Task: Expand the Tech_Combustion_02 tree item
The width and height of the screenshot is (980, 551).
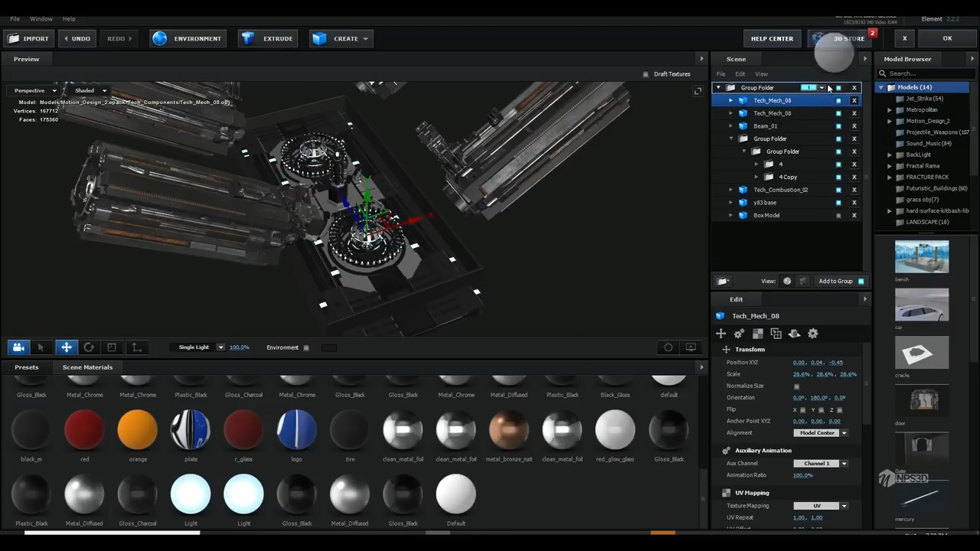Action: pyautogui.click(x=731, y=190)
